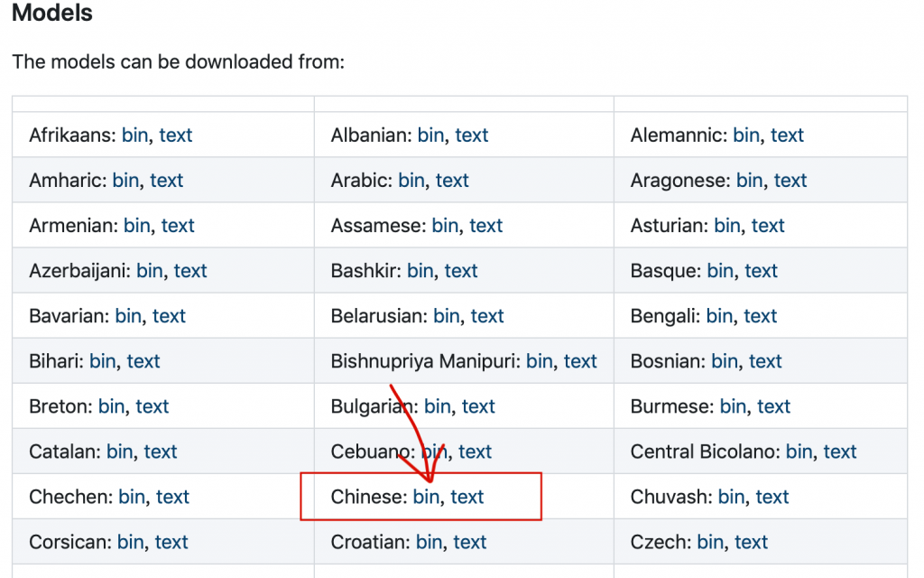Download the Armenian bin model
This screenshot has height=578, width=924.
click(136, 226)
